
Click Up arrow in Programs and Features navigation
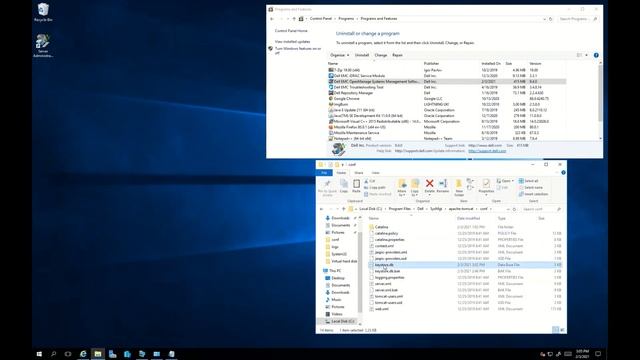(294, 19)
